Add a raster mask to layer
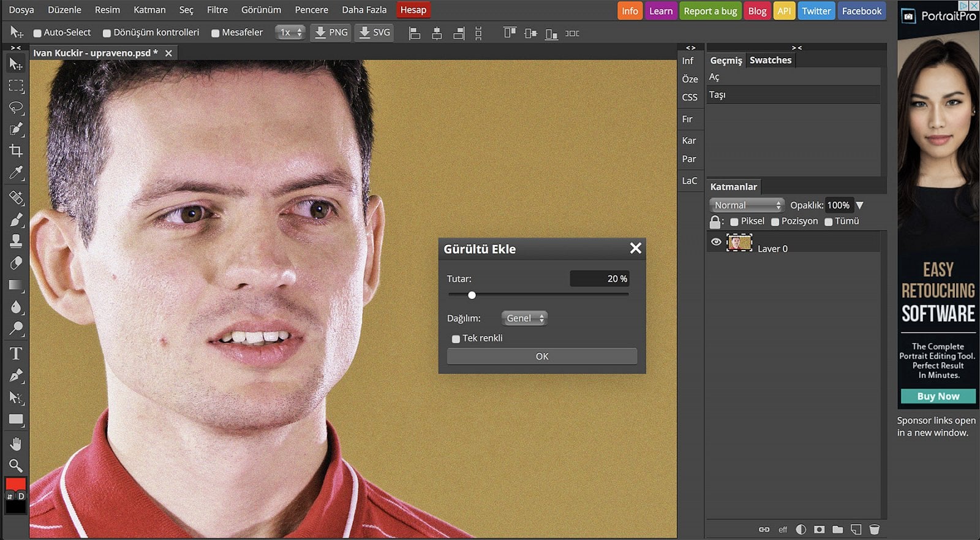The image size is (980, 540). click(x=820, y=529)
